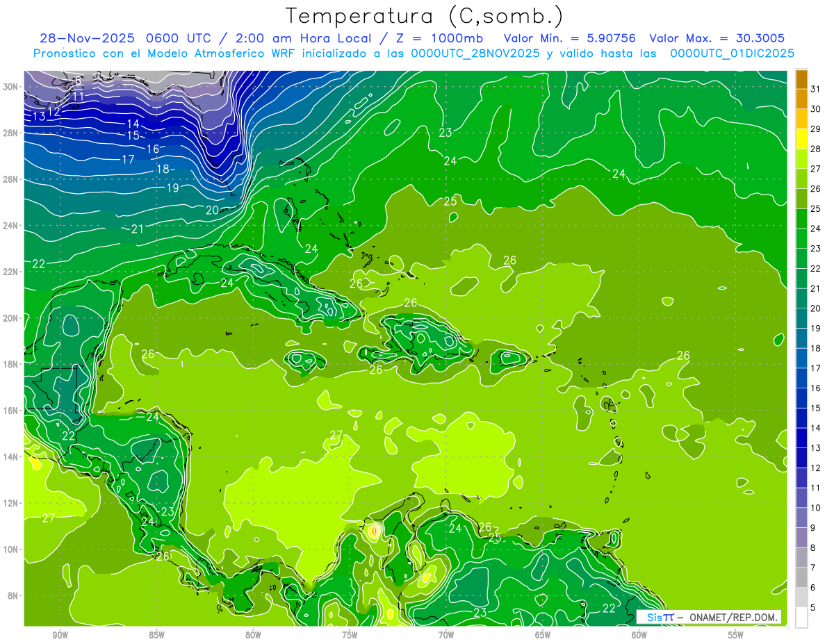
Task: Click the '26N' latitude axis label
Action: (x=11, y=179)
